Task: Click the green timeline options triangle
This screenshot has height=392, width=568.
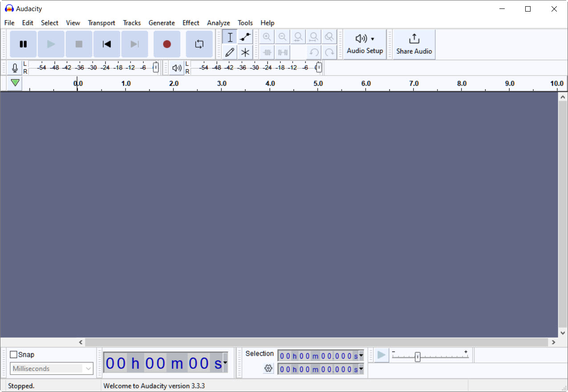Action: pyautogui.click(x=15, y=83)
